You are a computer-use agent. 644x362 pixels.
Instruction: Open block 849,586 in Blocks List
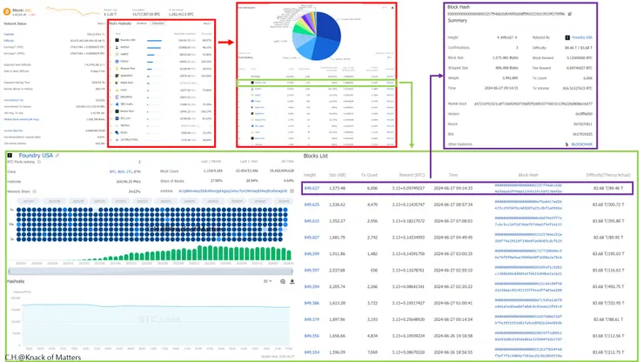[x=312, y=303]
